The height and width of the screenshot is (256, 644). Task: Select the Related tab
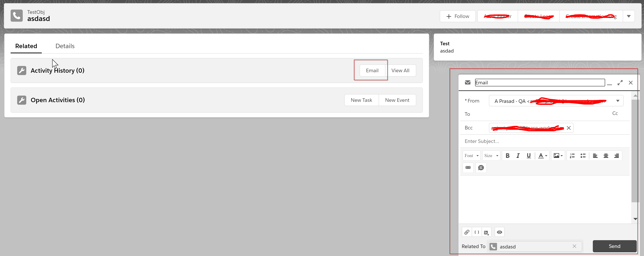pos(26,46)
